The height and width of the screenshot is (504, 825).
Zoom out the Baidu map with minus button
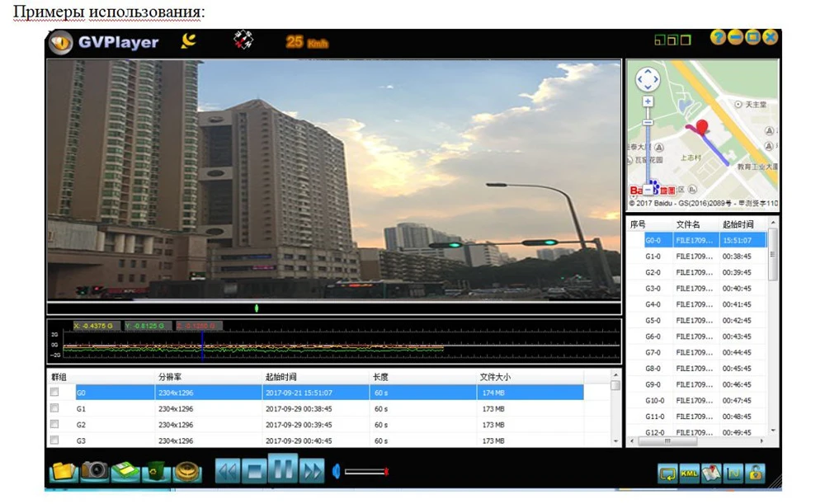point(648,190)
